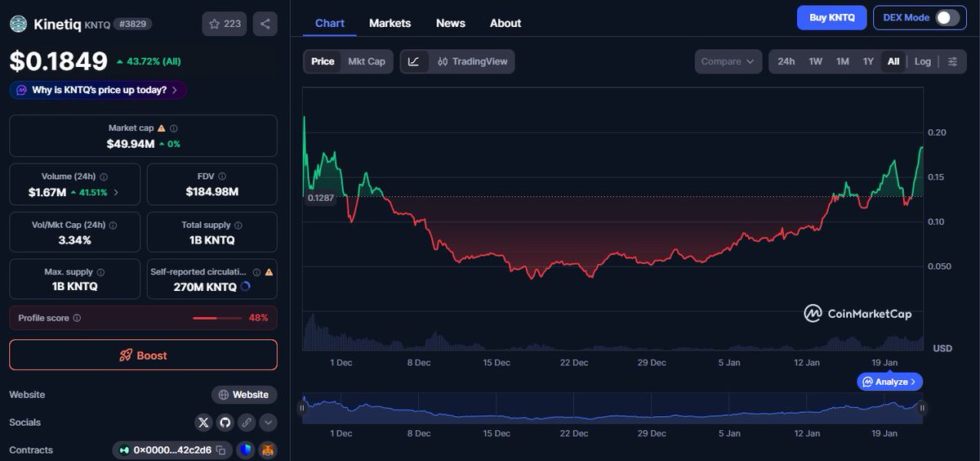Image resolution: width=980 pixels, height=461 pixels.
Task: Open 'Why is KNTQ's price up today?'
Action: click(98, 90)
